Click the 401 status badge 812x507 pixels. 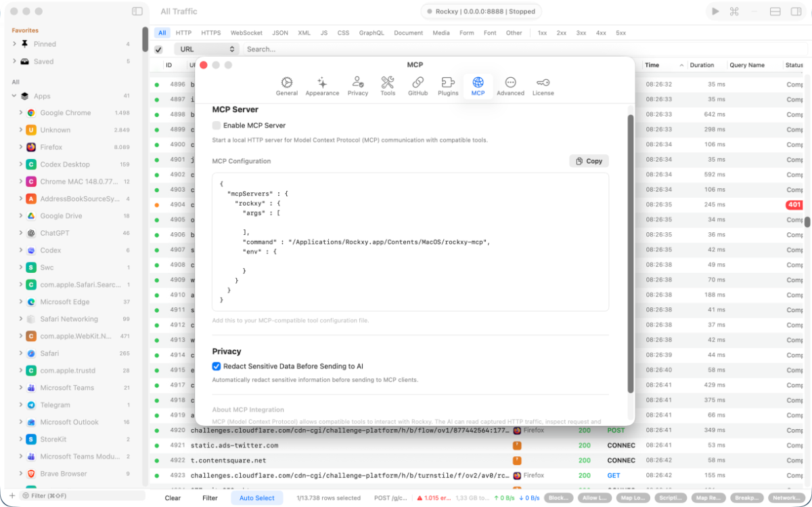click(794, 204)
